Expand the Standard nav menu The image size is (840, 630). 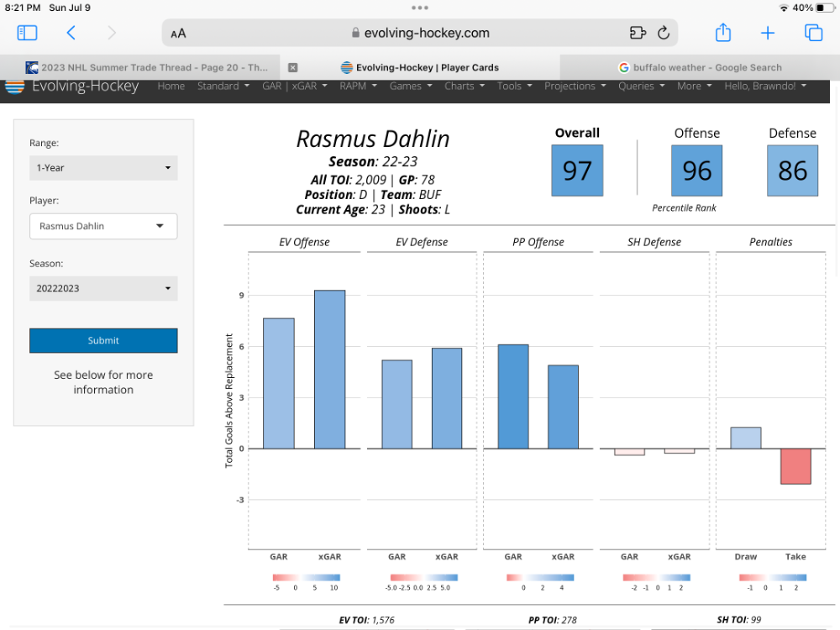(223, 87)
